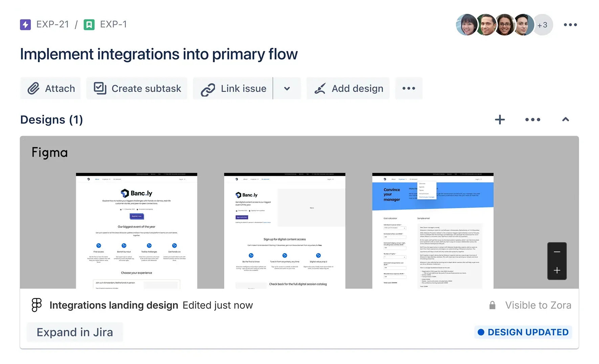Open the issue actions three-dot menu at top right
This screenshot has width=599, height=364.
pos(570,25)
